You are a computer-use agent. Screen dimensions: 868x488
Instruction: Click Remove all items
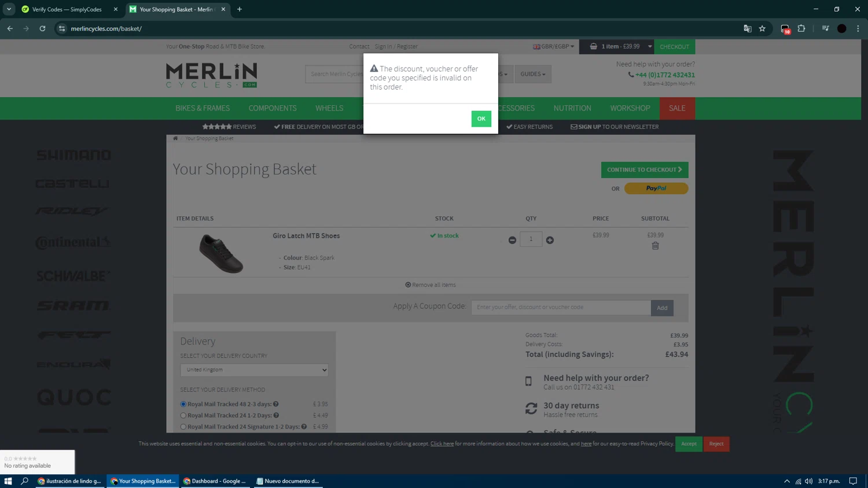[x=431, y=284]
